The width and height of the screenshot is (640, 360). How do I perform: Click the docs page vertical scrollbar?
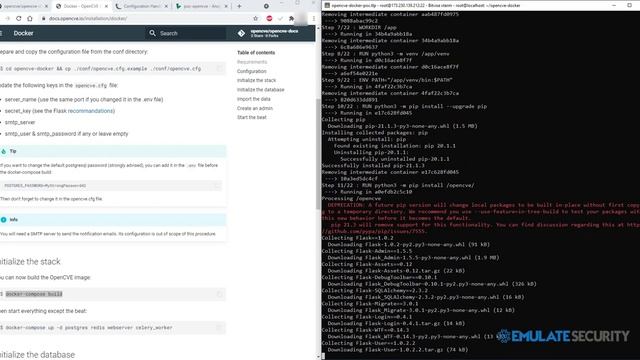(318, 154)
